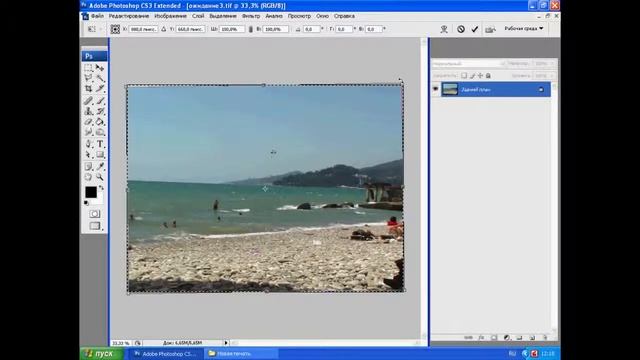This screenshot has width=640, height=360.
Task: Open the Анализ menu
Action: (x=274, y=16)
